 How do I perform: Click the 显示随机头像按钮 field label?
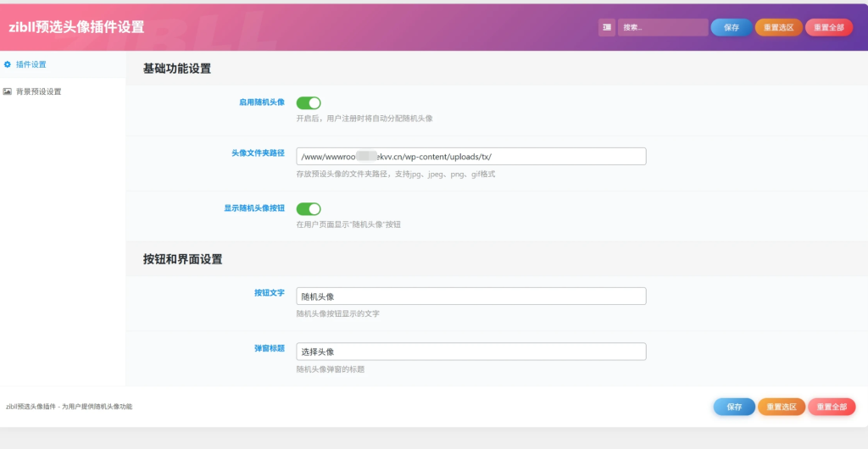(x=254, y=208)
